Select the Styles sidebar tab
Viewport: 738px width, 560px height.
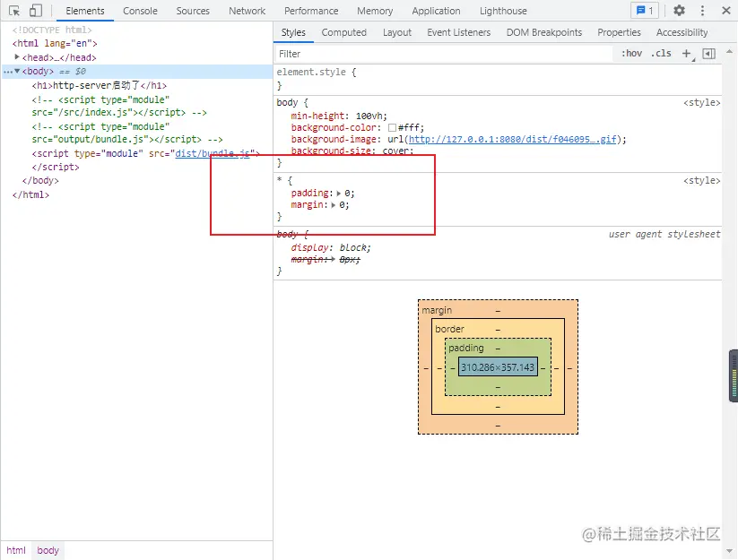[293, 32]
